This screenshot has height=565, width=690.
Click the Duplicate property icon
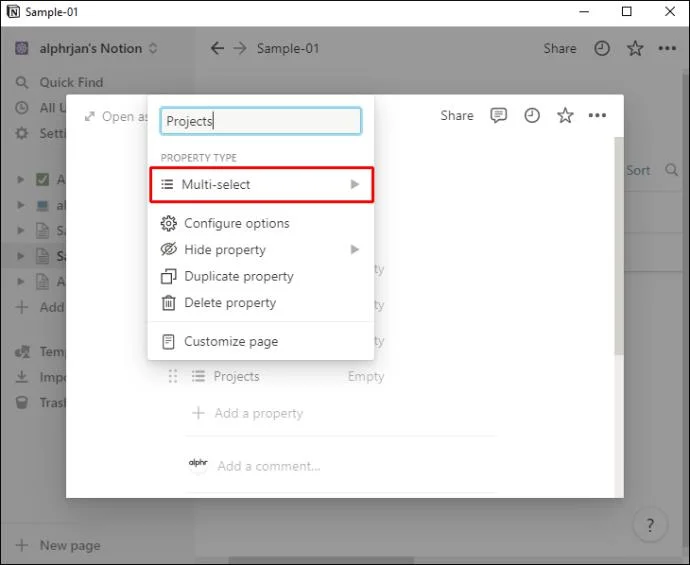(x=168, y=276)
